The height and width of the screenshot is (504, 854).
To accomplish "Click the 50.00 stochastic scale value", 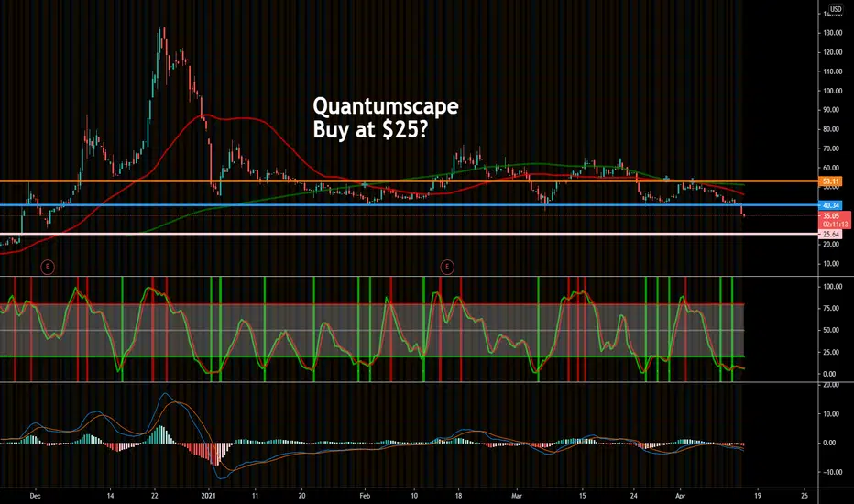I will (x=829, y=330).
